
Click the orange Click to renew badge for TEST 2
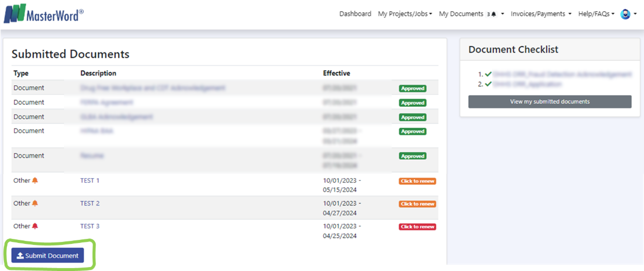pos(417,204)
